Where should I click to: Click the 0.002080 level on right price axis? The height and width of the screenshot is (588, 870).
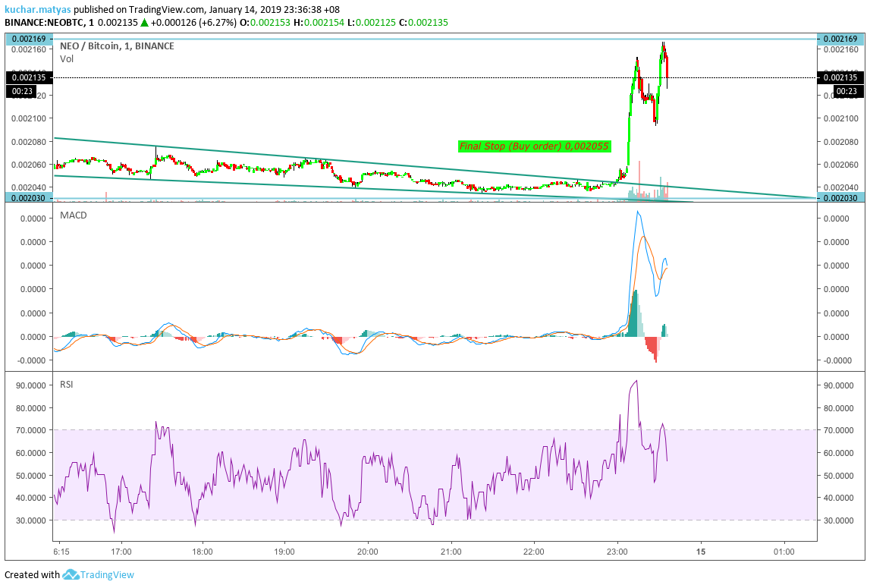[840, 142]
